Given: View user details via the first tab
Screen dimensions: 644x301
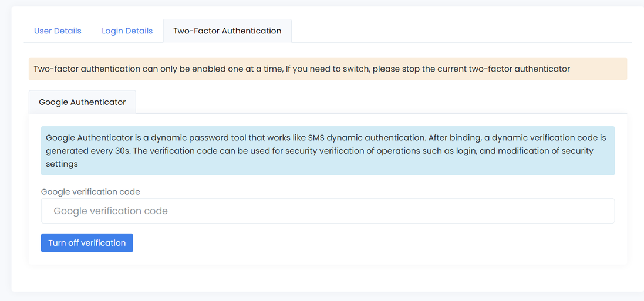Looking at the screenshot, I should pos(58,31).
